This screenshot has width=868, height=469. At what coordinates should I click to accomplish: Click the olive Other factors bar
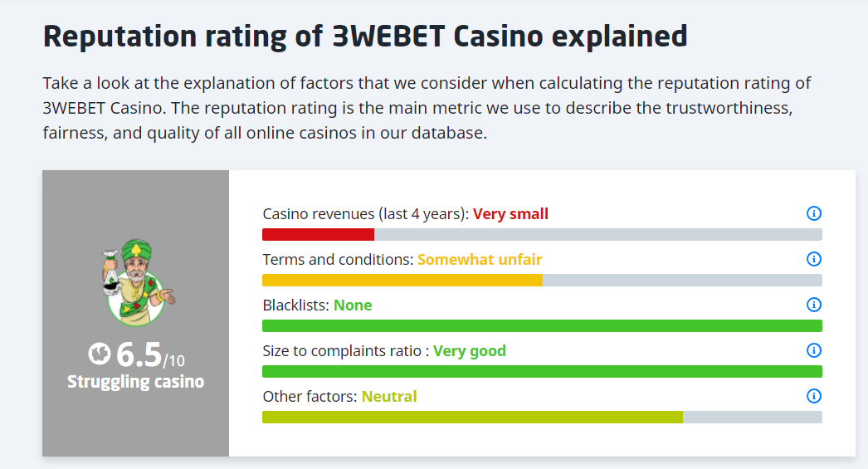pyautogui.click(x=472, y=417)
